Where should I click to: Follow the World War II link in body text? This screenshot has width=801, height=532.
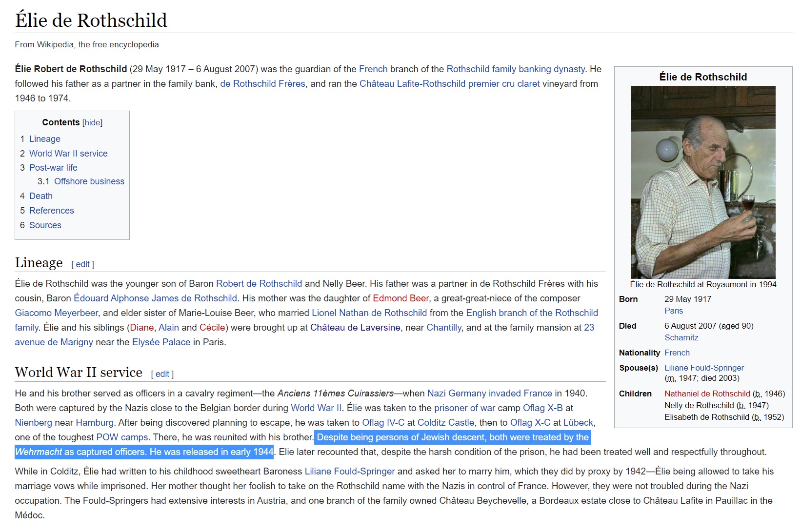coord(316,408)
